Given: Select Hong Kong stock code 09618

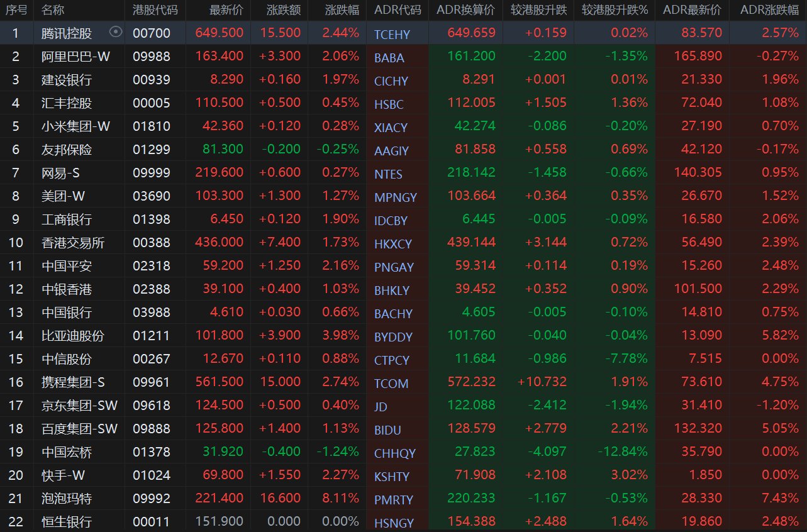Looking at the screenshot, I should click(x=152, y=406).
